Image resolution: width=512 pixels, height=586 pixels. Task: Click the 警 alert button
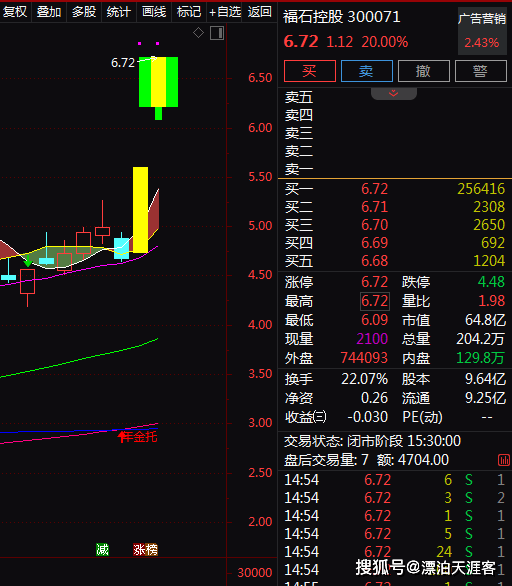pos(481,71)
